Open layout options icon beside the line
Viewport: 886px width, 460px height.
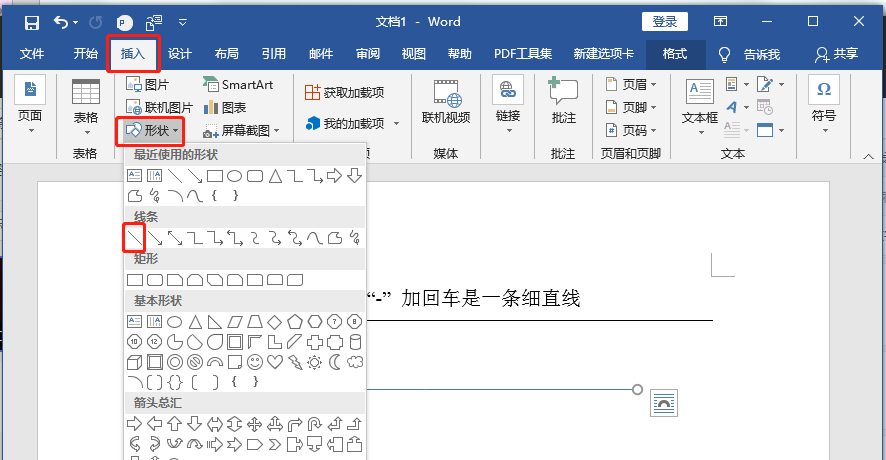point(664,403)
